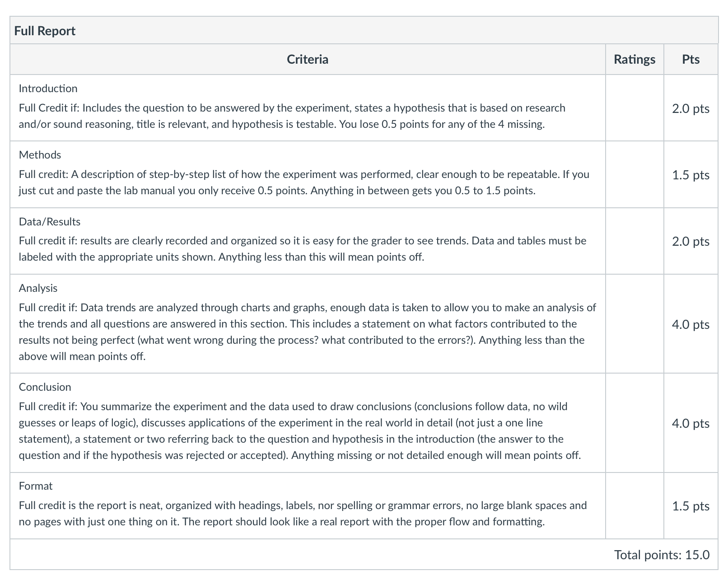This screenshot has width=728, height=580.
Task: Click the Data/Results criterion heading
Action: coord(50,222)
